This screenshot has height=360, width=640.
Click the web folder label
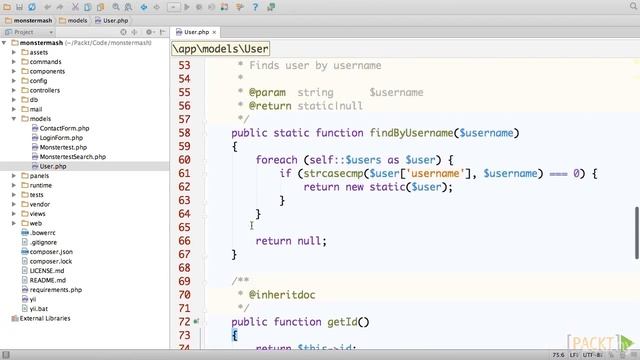click(36, 223)
